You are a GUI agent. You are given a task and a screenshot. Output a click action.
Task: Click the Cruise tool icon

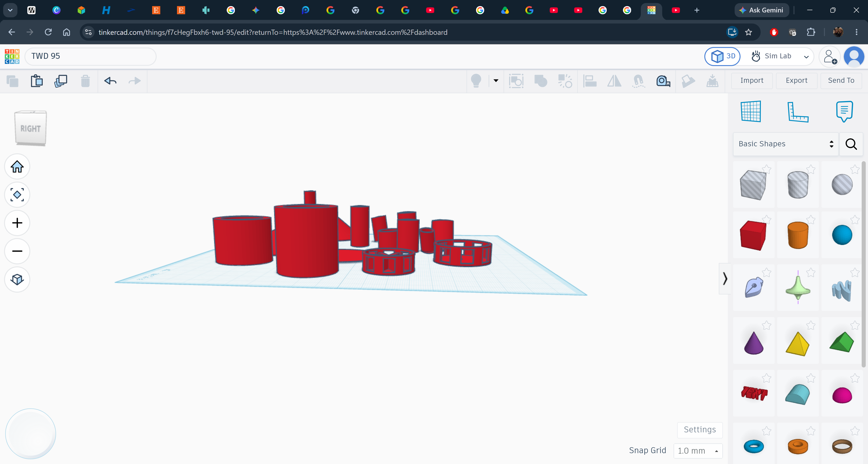click(639, 81)
